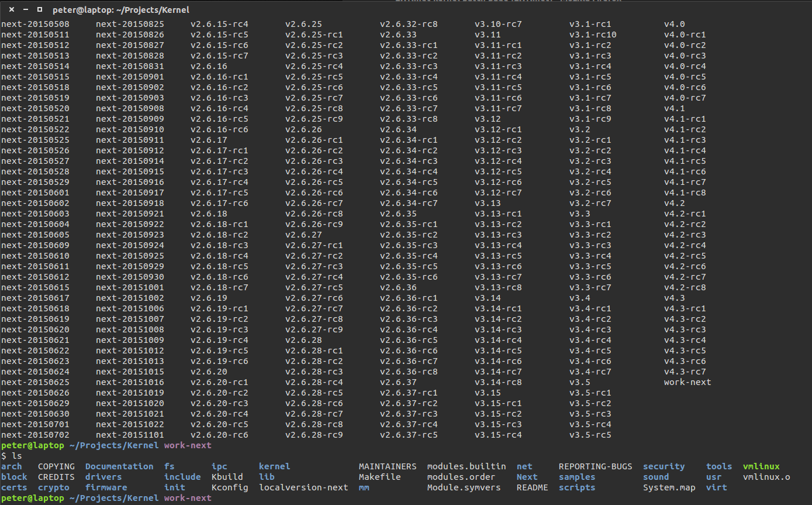Click the tag v2.6.19

click(209, 298)
